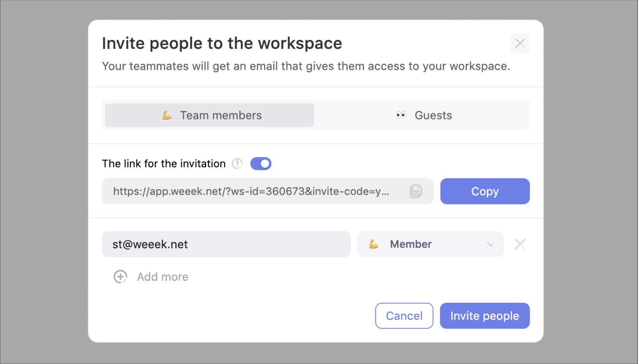Close the invite dialog with the X icon

pyautogui.click(x=520, y=43)
